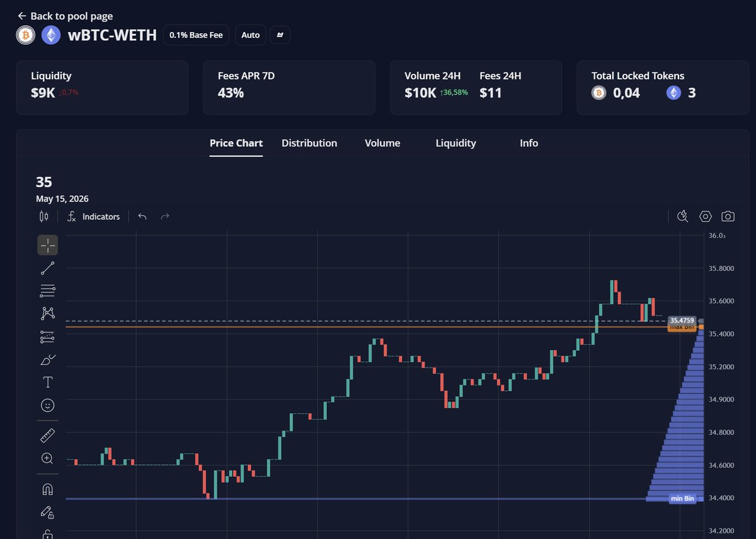The width and height of the screenshot is (756, 539).
Task: Click the wBTC icon beside 0,04
Action: tap(598, 93)
